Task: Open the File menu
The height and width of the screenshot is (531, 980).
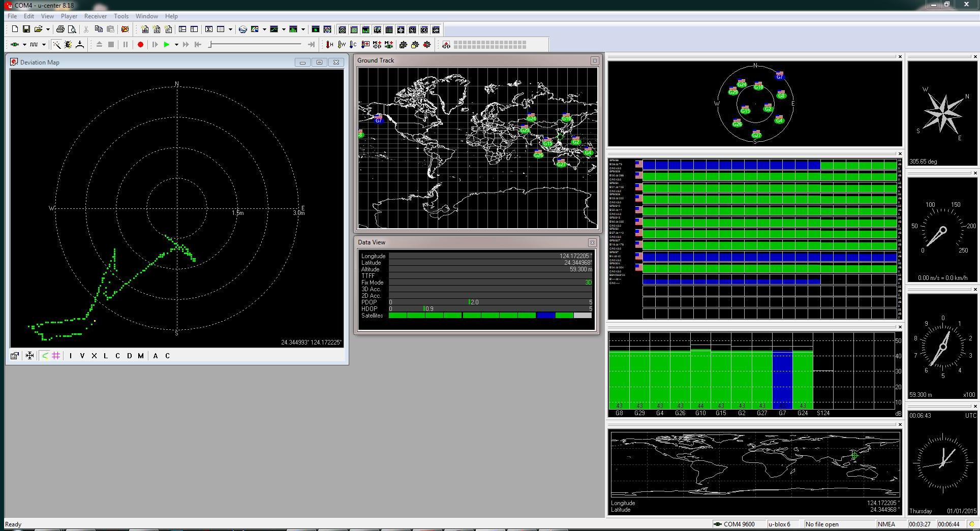Action: [x=12, y=16]
